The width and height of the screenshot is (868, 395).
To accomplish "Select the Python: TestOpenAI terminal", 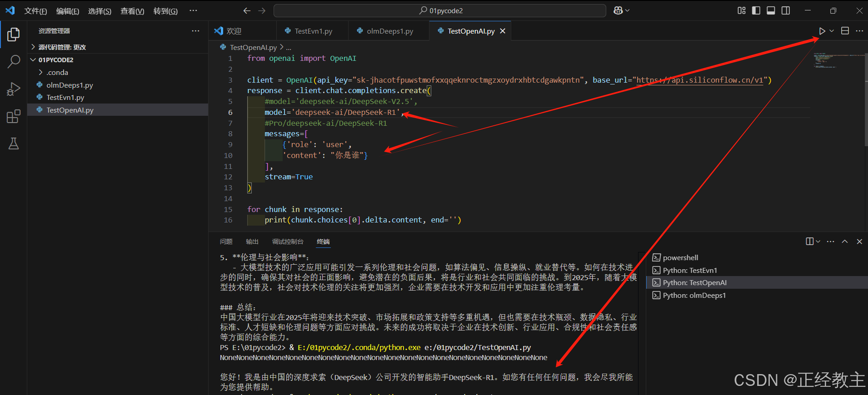I will point(758,282).
